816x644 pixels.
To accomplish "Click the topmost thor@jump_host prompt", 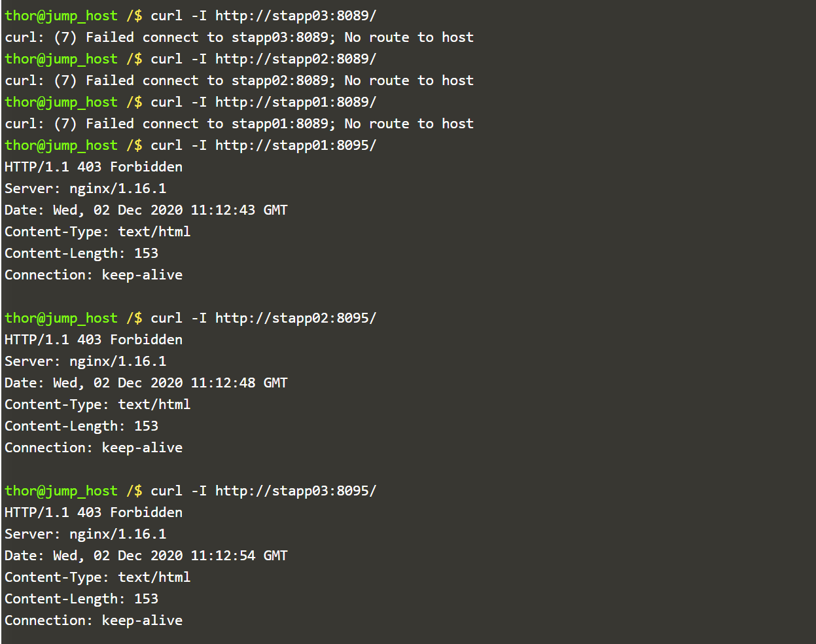I will pos(61,16).
